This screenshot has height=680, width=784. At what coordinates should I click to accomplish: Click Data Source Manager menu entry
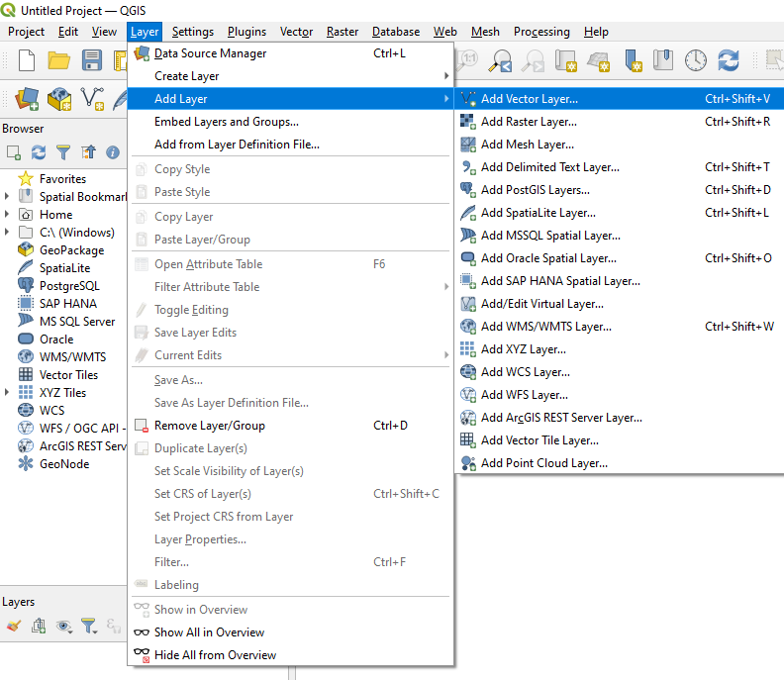click(x=290, y=53)
